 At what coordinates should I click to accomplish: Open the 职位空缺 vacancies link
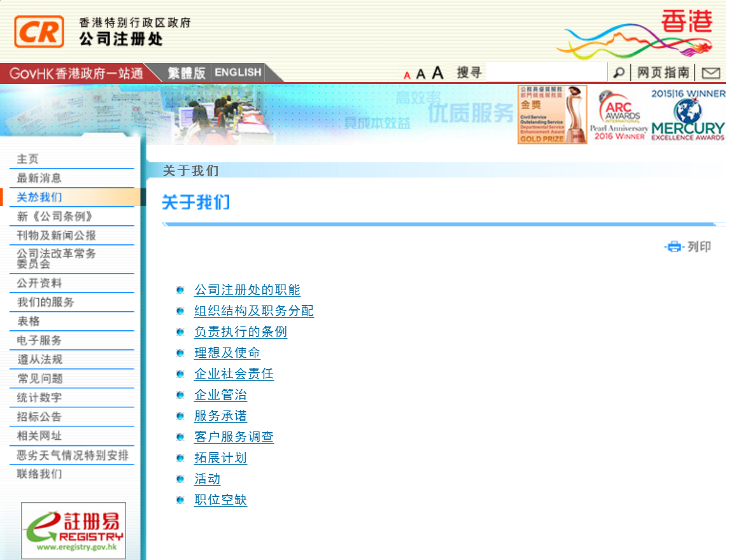tap(220, 500)
